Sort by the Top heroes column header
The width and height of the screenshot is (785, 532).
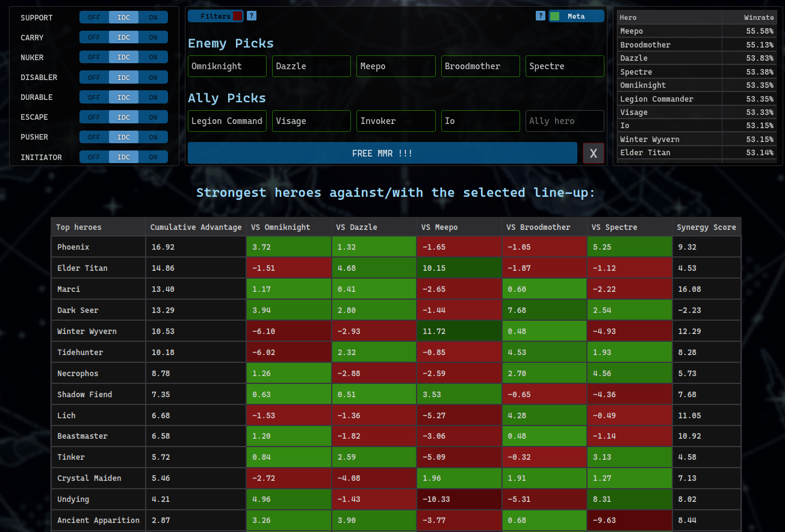tap(99, 227)
